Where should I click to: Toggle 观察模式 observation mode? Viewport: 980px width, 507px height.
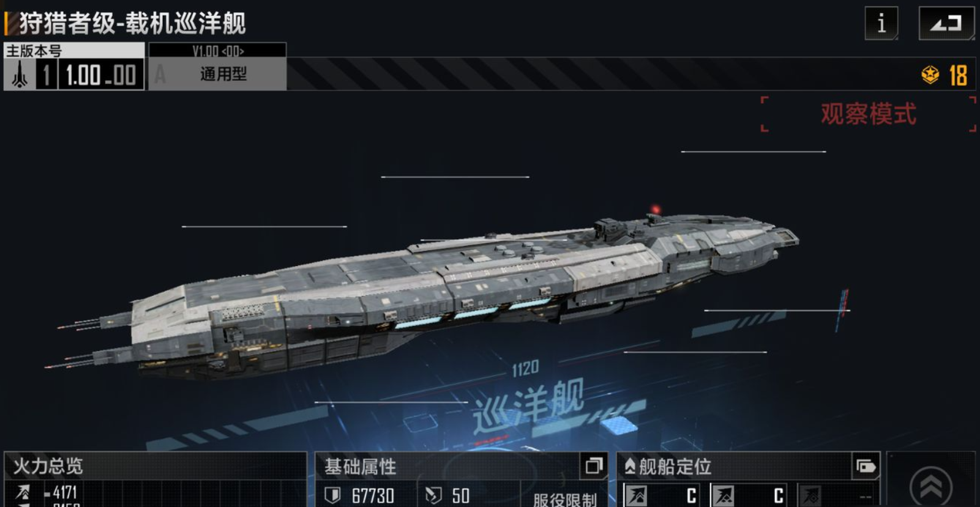pos(868,114)
